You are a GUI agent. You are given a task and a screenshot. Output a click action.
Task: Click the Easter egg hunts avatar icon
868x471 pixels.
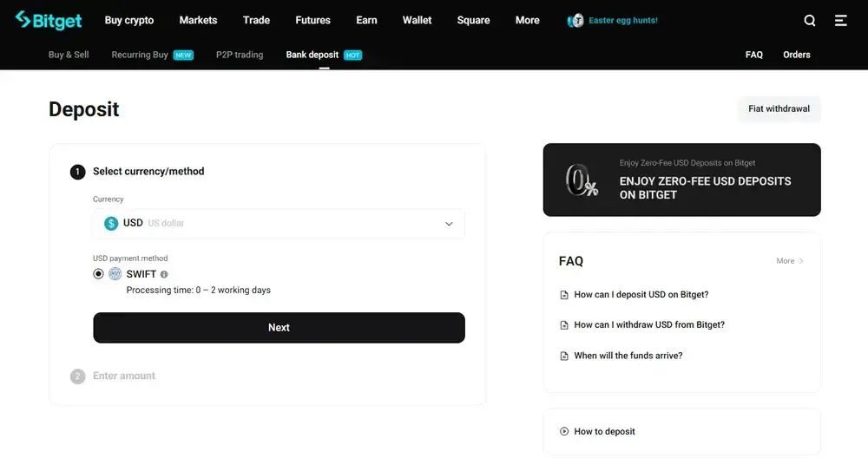(x=575, y=20)
